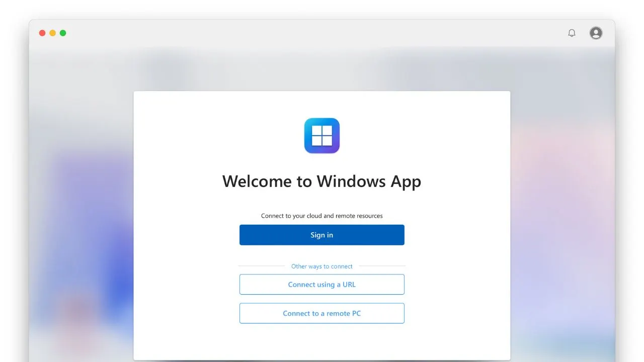Screen dimensions: 644x362
Task: Click the cloud and remote resources subtitle
Action: tap(322, 216)
